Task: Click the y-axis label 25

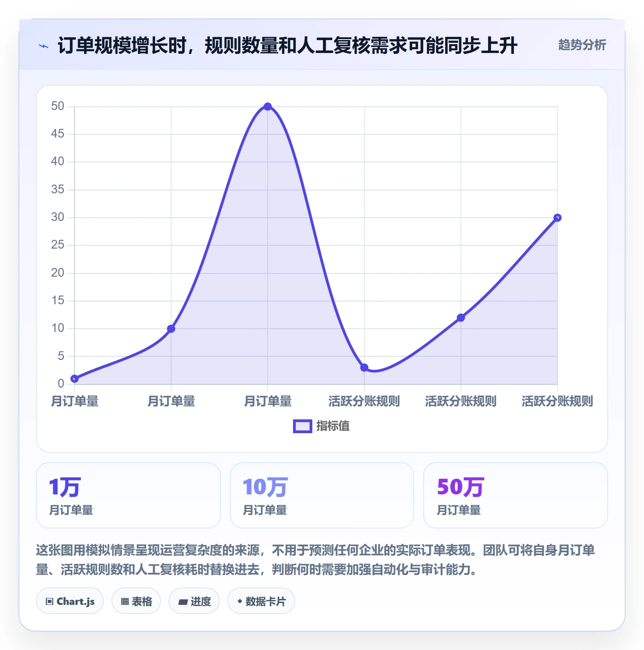Action: tap(57, 245)
